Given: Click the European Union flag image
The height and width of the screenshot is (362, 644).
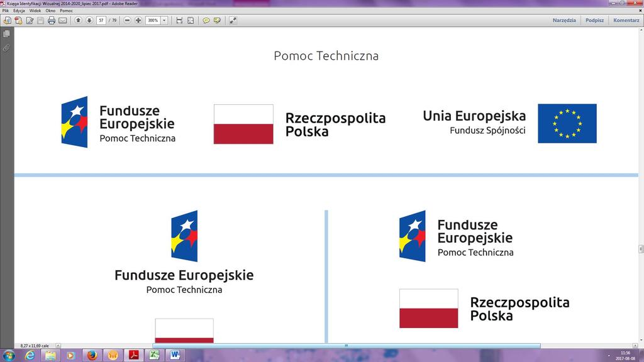Looking at the screenshot, I should (567, 124).
